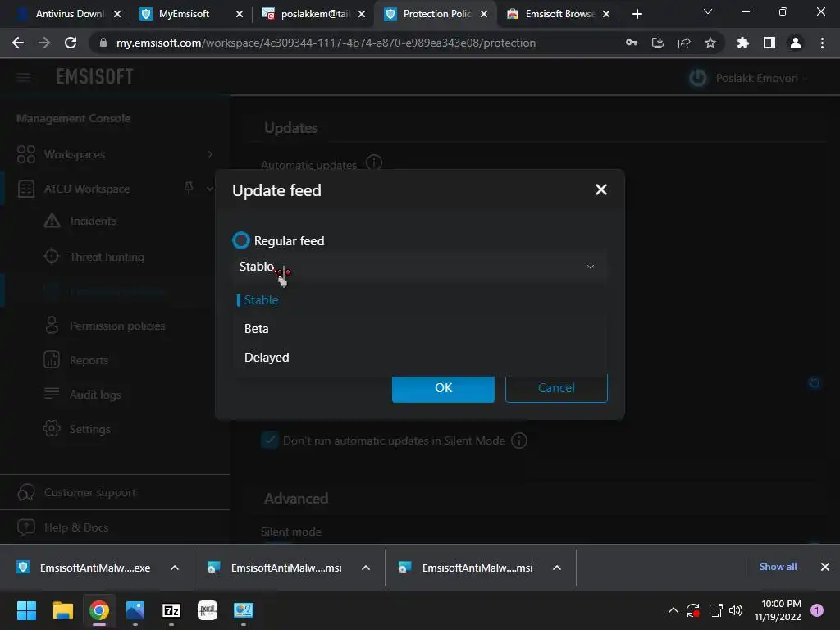Screen dimensions: 840x630
Task: Show info for Automatic updates
Action: (374, 162)
